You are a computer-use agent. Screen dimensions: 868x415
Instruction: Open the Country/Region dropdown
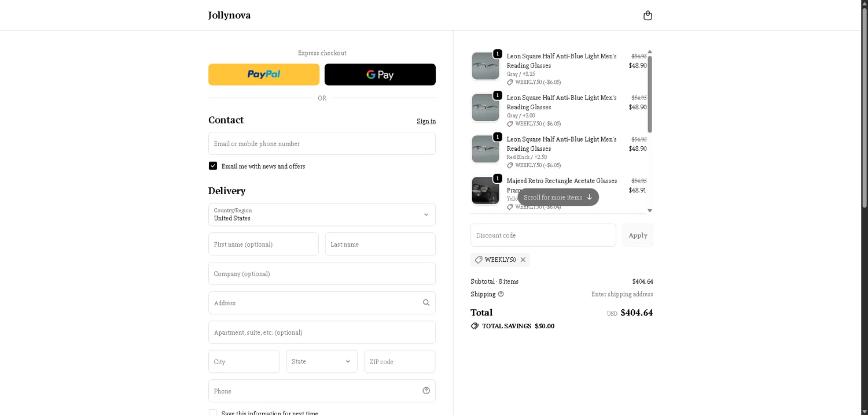(x=322, y=214)
